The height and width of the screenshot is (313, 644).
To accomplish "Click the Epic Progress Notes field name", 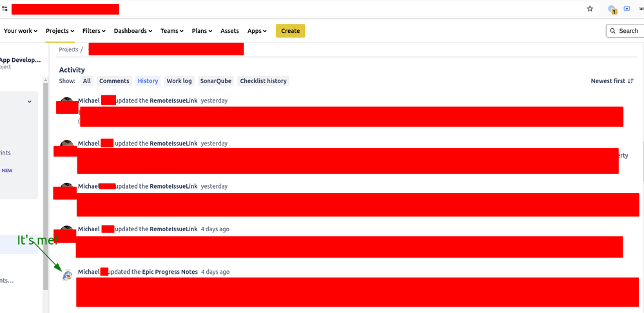I will (x=170, y=272).
